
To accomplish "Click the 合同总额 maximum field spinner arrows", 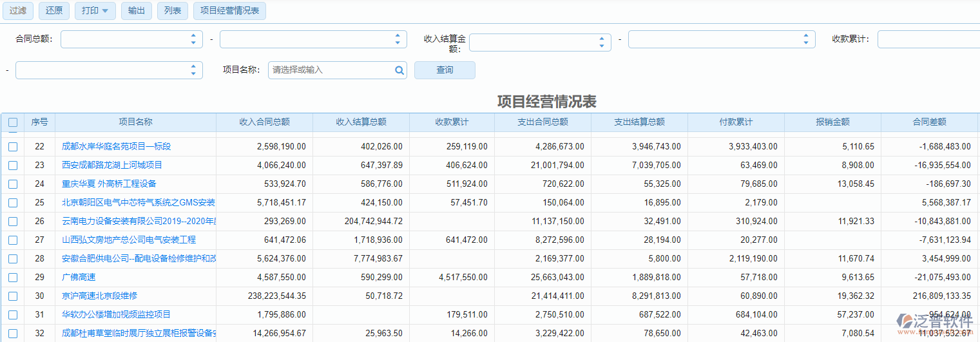I will point(398,39).
